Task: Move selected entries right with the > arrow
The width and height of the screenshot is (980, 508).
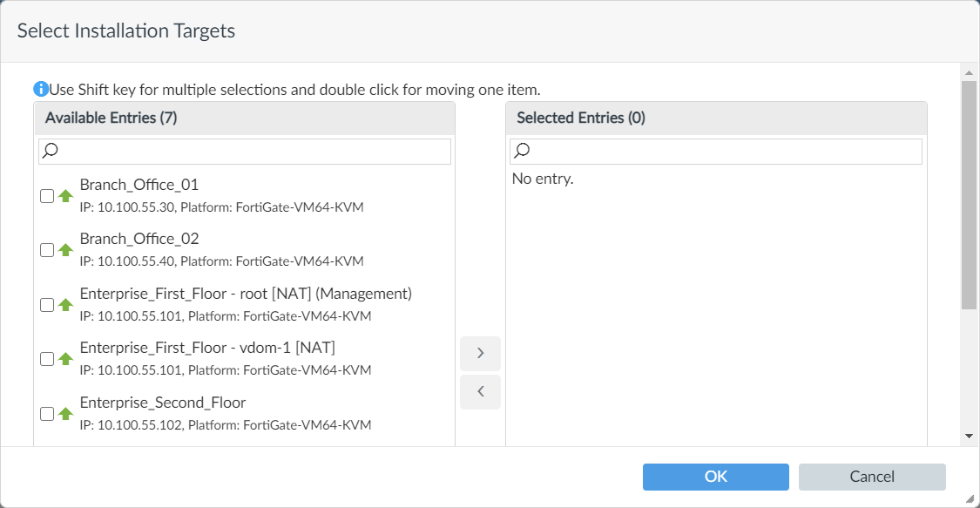Action: point(480,354)
